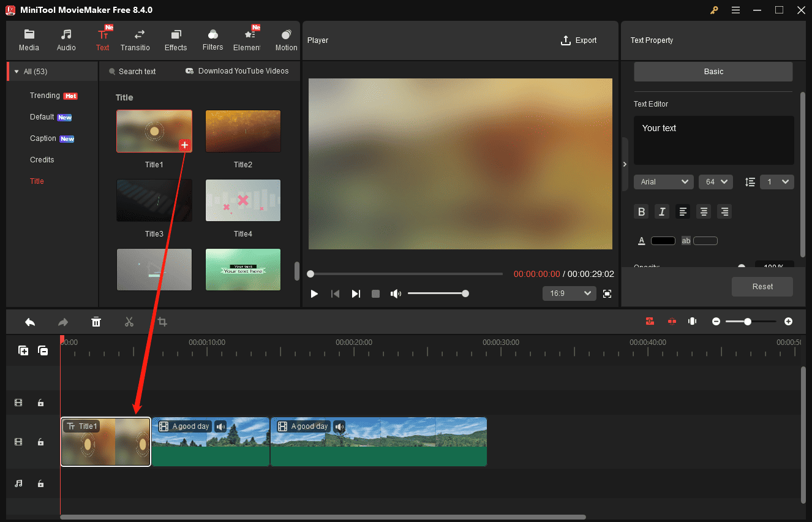Screen dimensions: 812x522
Task: Open the Arial font family dropdown
Action: click(664, 182)
